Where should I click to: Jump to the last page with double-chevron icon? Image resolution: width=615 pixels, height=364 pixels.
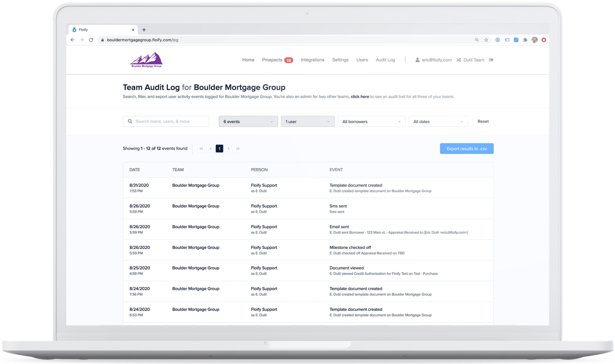click(x=238, y=148)
